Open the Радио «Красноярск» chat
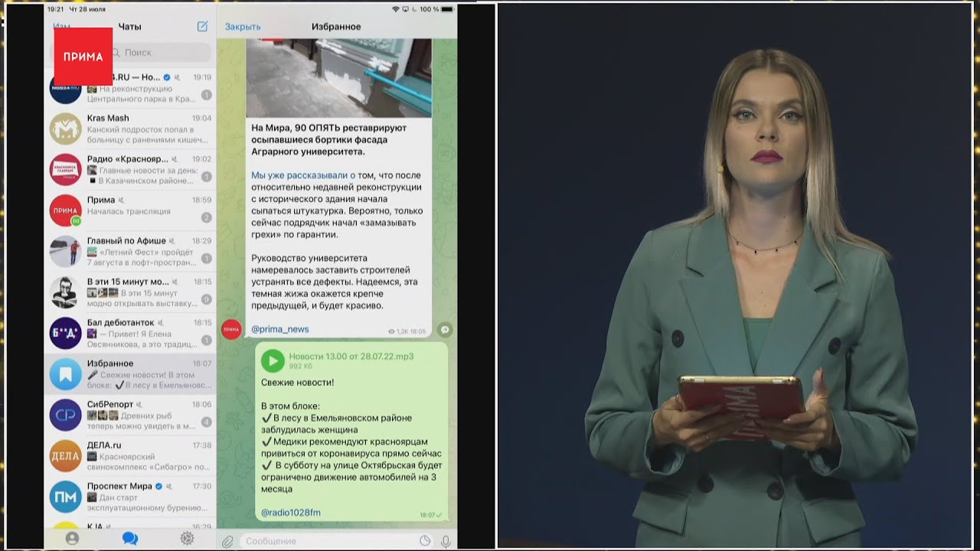The height and width of the screenshot is (551, 980). pos(130,169)
